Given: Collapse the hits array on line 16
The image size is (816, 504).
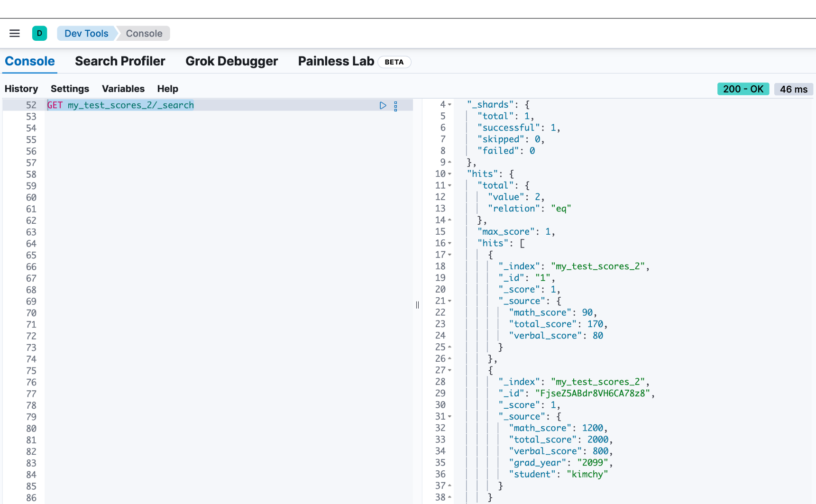Looking at the screenshot, I should coord(449,243).
